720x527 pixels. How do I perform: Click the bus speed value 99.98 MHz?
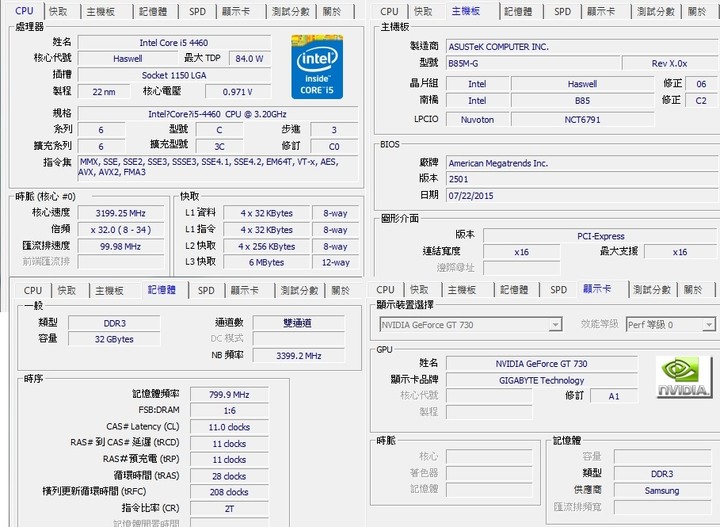coord(121,247)
